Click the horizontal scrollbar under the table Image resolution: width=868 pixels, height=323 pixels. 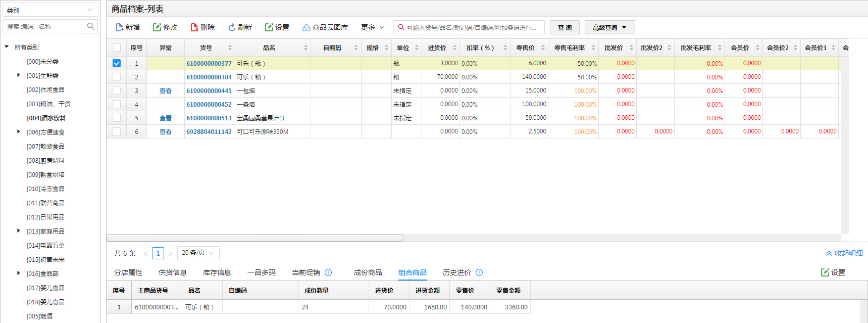click(x=255, y=238)
